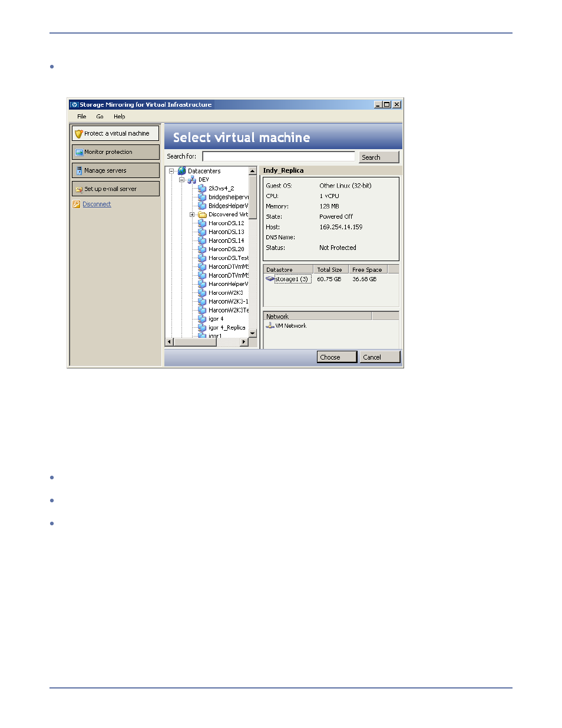Click the tree's vertical scroll up arrow
The height and width of the screenshot is (728, 562).
click(x=253, y=171)
